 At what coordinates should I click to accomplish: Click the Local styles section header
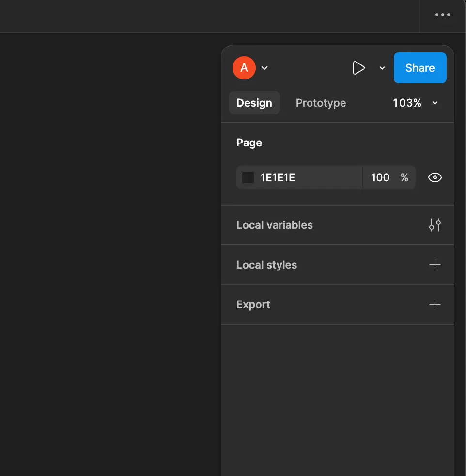click(266, 265)
